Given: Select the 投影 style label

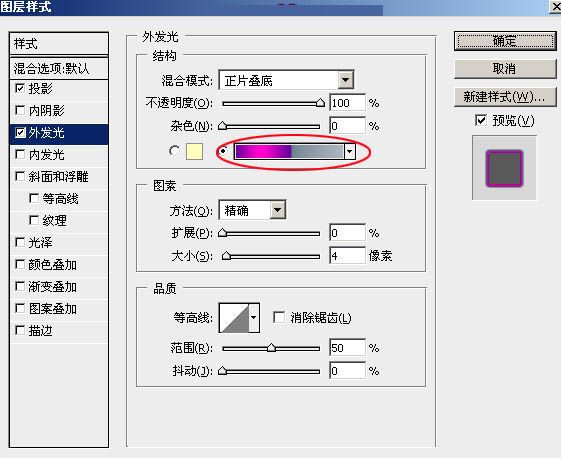Looking at the screenshot, I should 40,88.
